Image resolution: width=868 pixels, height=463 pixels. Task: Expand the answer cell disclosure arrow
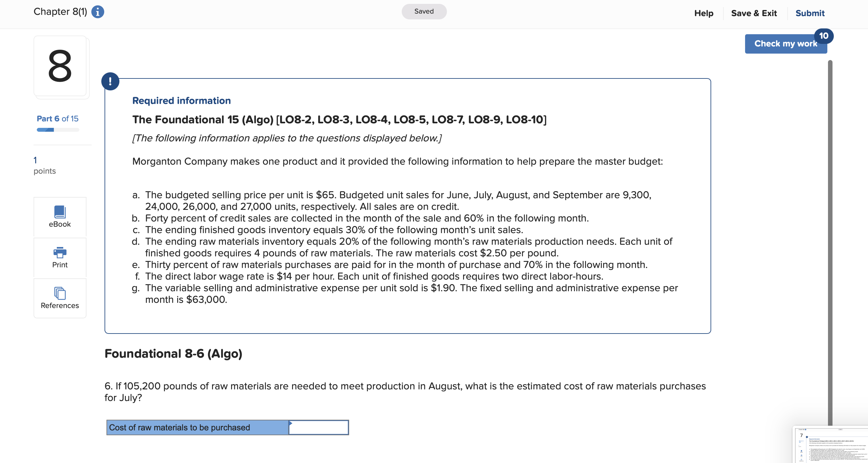pyautogui.click(x=290, y=423)
